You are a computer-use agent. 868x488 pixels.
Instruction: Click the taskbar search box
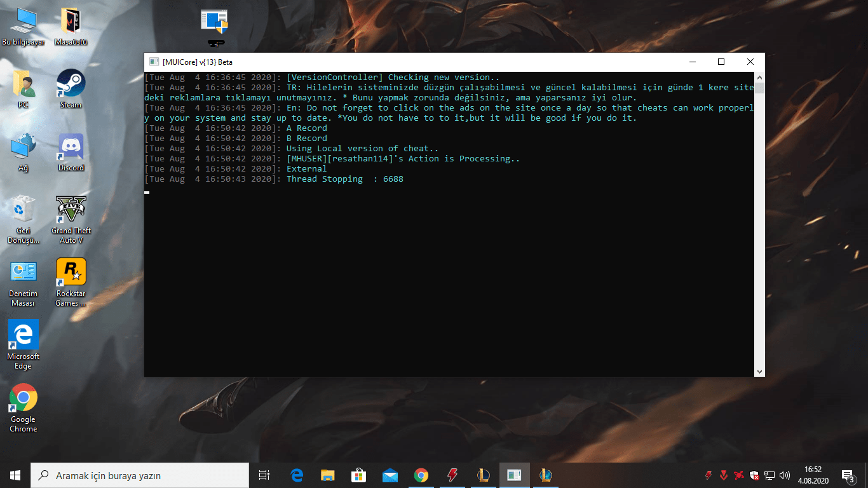pos(140,475)
